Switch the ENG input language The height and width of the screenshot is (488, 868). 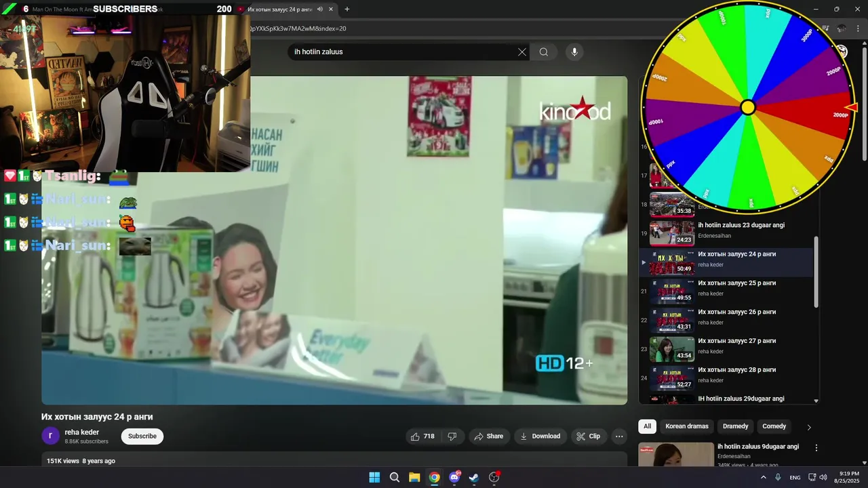click(795, 477)
